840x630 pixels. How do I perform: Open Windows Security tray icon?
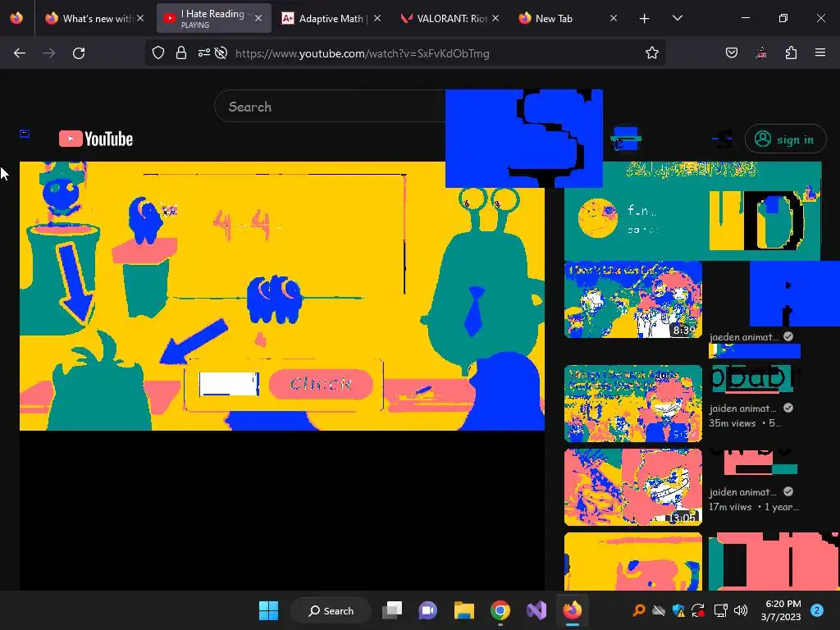[x=678, y=610]
